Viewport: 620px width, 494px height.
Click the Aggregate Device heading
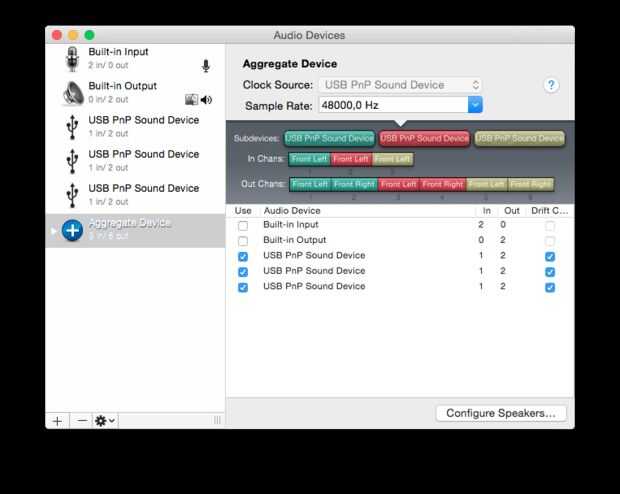(290, 64)
